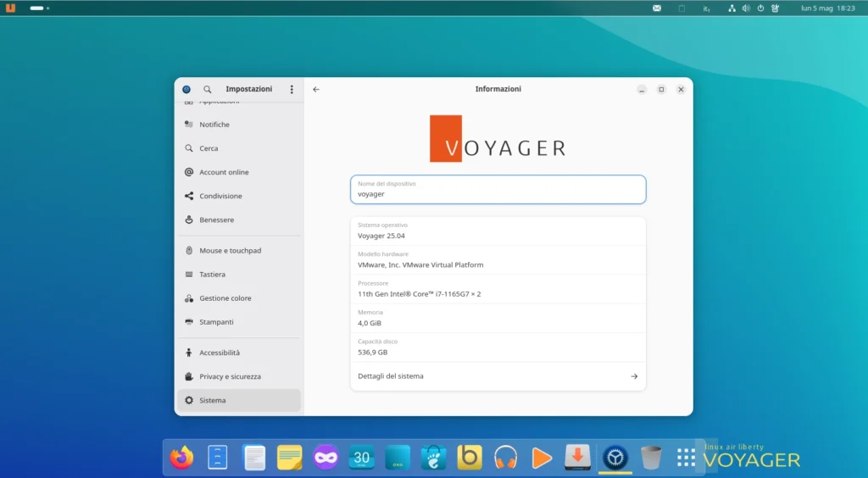Select Stampanti in the sidebar
This screenshot has width=868, height=478.
(x=239, y=322)
